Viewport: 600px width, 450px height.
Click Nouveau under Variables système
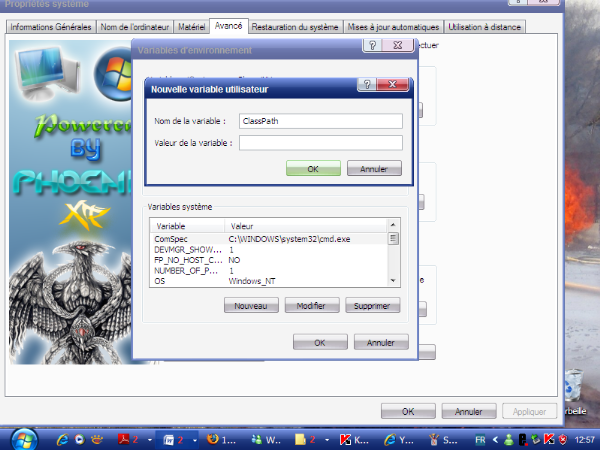click(x=251, y=305)
